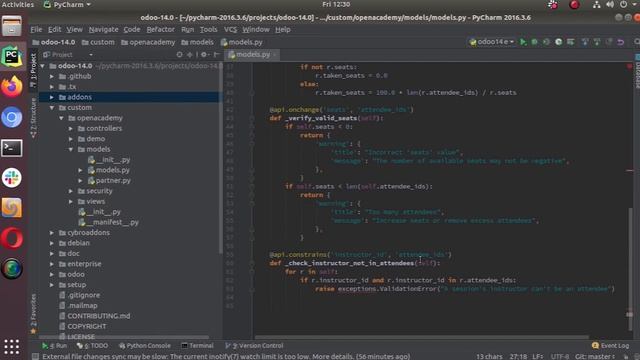Click the collapse all icon in Project panel
Screen dimensions: 640x360
(x=190, y=55)
